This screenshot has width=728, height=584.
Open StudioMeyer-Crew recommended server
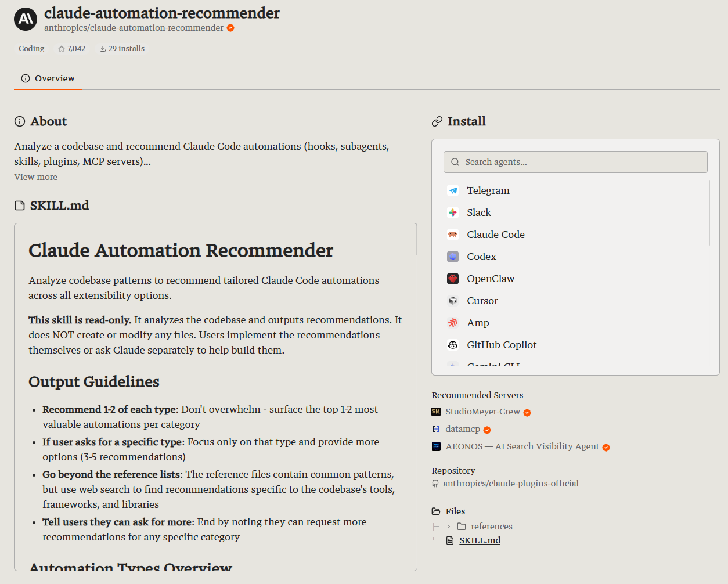(x=482, y=412)
